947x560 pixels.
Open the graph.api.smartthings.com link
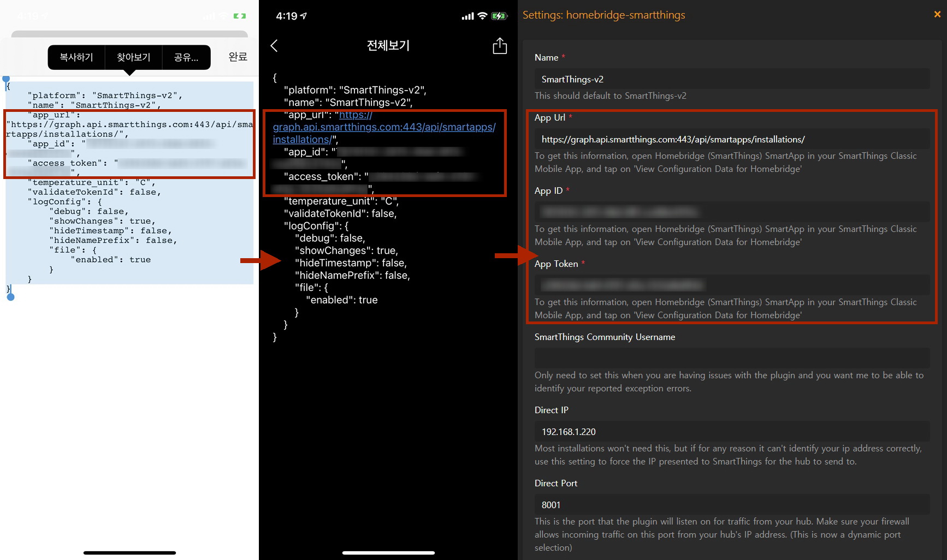384,127
